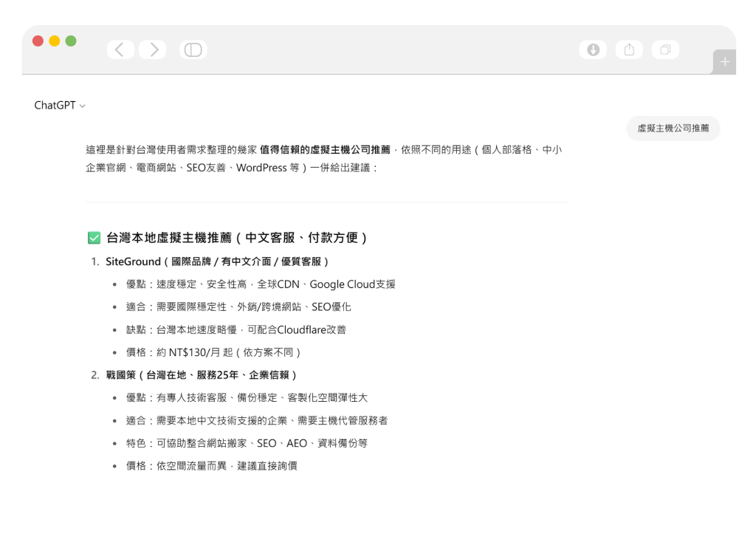Toggle the browser sidebar panel icon
This screenshot has width=756, height=545.
point(193,49)
